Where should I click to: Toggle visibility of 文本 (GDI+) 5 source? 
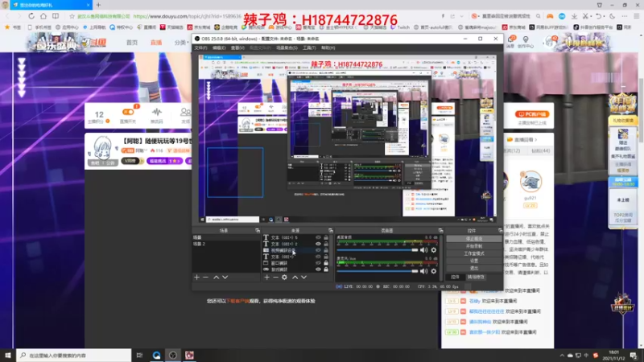click(318, 237)
